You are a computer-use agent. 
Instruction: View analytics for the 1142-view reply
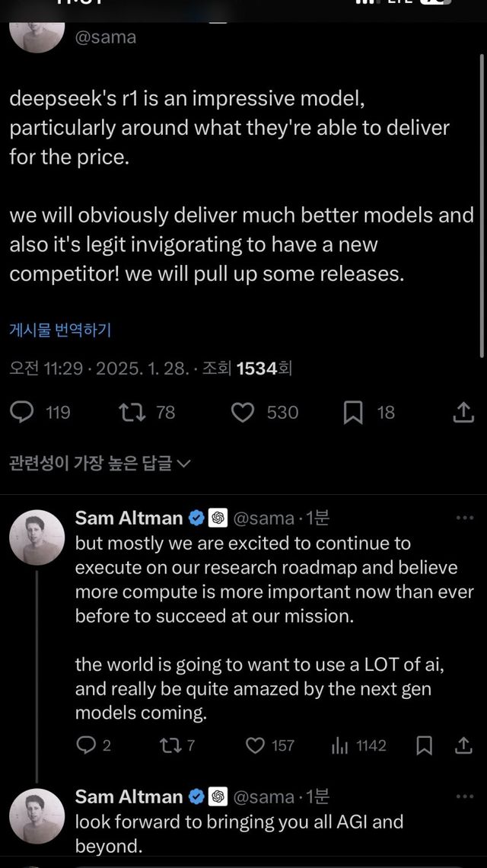click(340, 745)
